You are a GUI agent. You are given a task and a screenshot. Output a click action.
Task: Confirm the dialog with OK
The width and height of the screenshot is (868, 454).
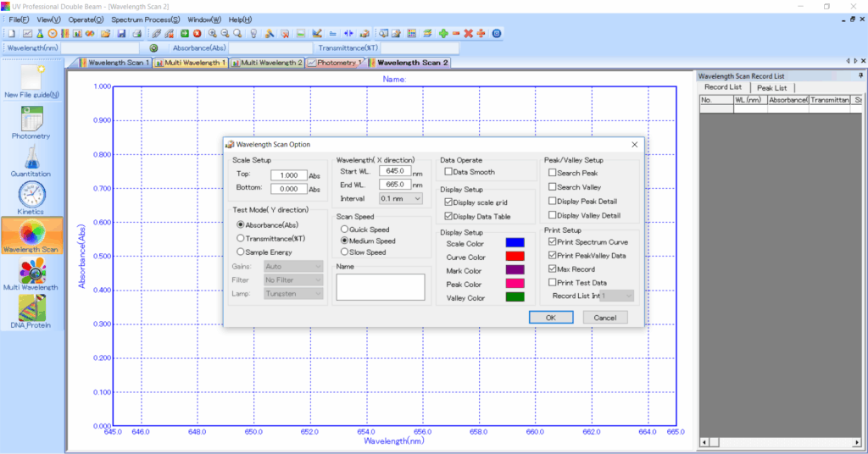(x=550, y=318)
